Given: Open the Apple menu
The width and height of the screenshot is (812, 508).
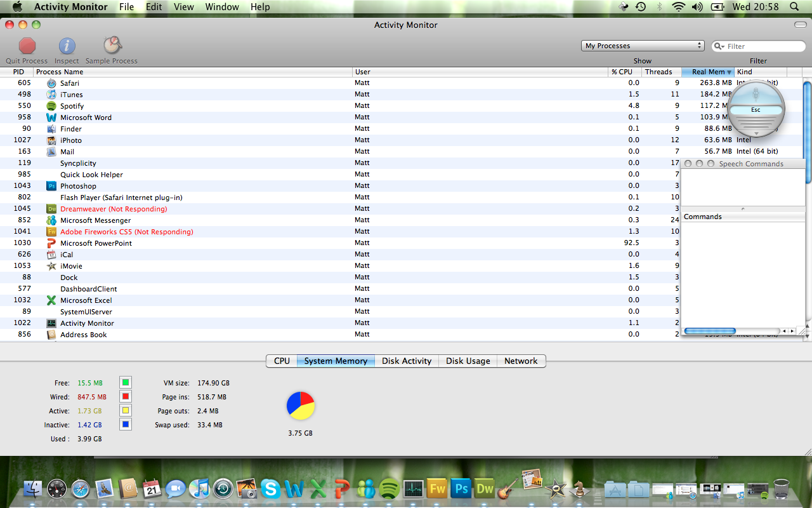Looking at the screenshot, I should click(17, 7).
